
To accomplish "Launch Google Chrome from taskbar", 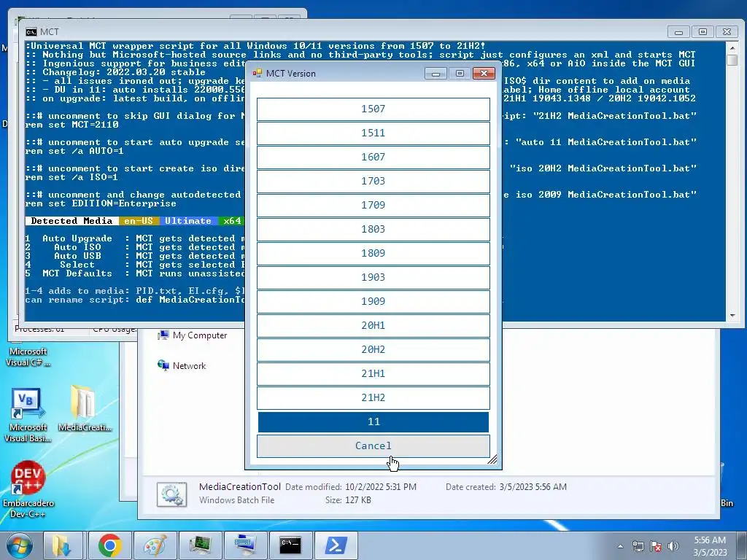I will (110, 545).
